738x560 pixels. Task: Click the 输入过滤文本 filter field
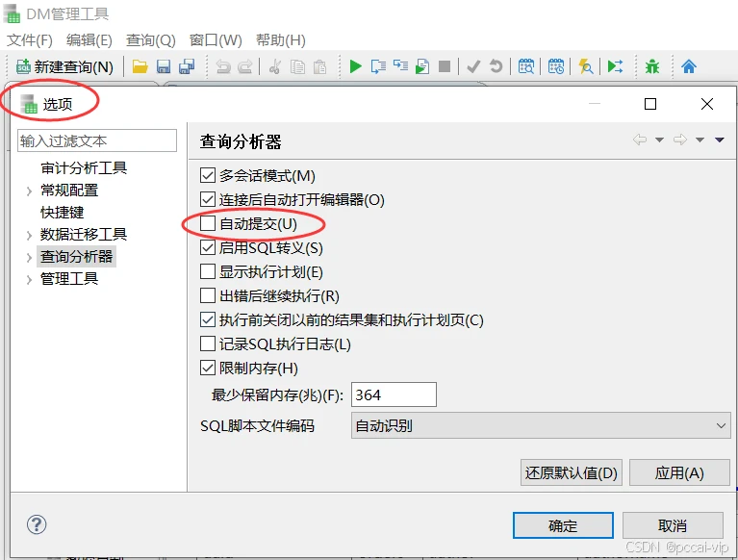[x=97, y=140]
